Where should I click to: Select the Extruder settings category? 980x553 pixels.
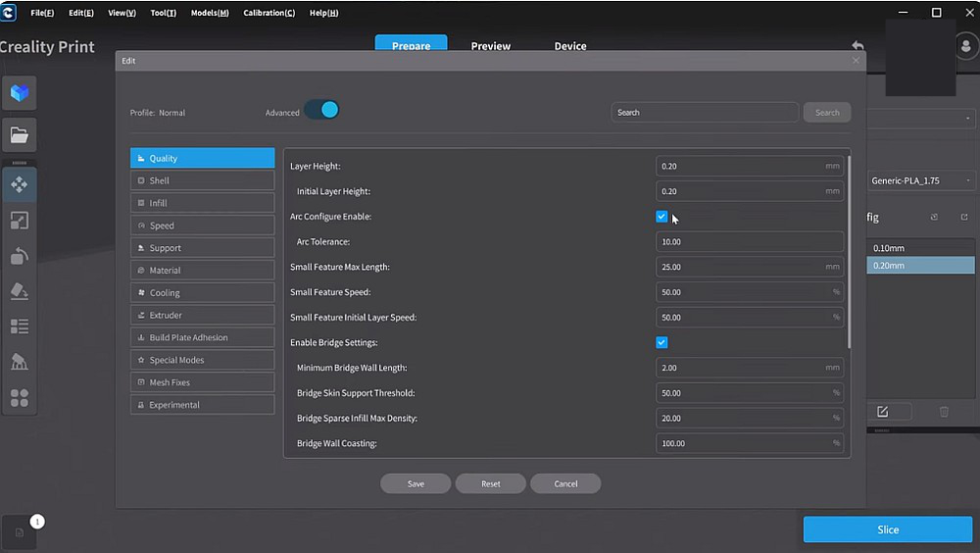tap(203, 315)
